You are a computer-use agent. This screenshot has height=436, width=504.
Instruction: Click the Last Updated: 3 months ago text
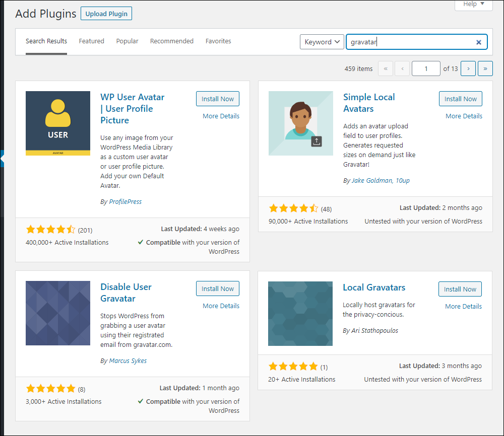pyautogui.click(x=440, y=366)
